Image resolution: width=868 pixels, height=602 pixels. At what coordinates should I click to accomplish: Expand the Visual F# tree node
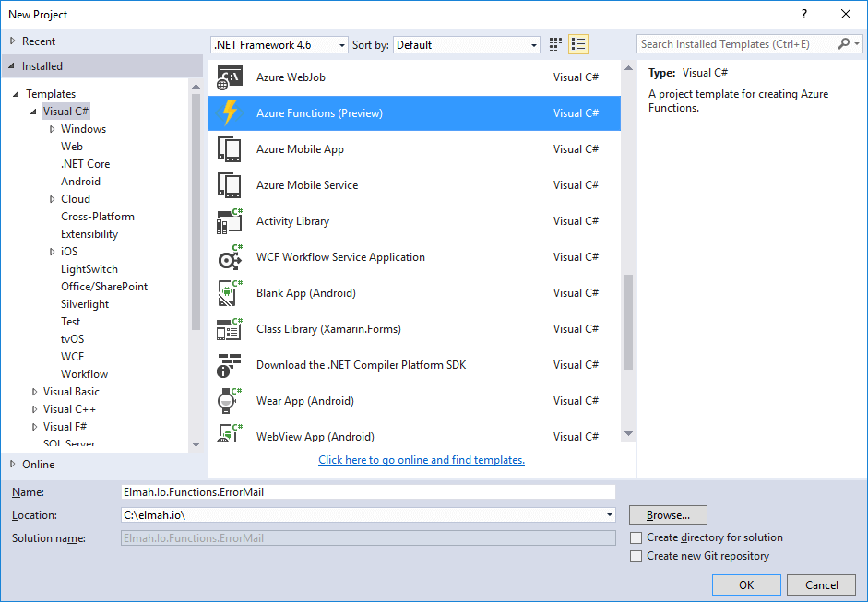tap(34, 427)
